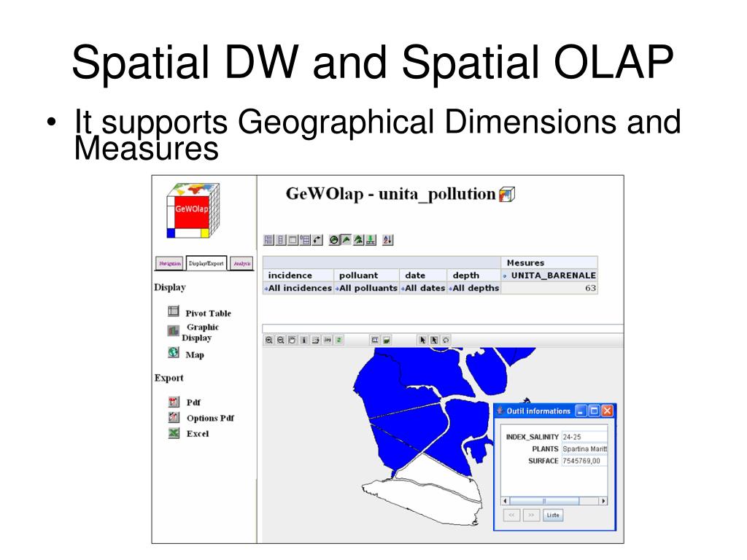Click the info window horizontal scrollbar thumb
This screenshot has width=747, height=560.
tap(544, 501)
